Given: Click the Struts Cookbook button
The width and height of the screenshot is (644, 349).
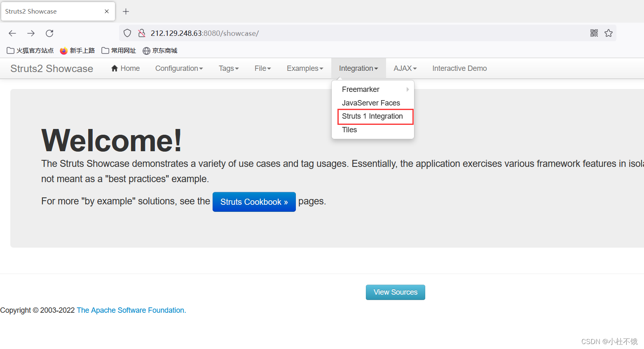Looking at the screenshot, I should (x=254, y=202).
